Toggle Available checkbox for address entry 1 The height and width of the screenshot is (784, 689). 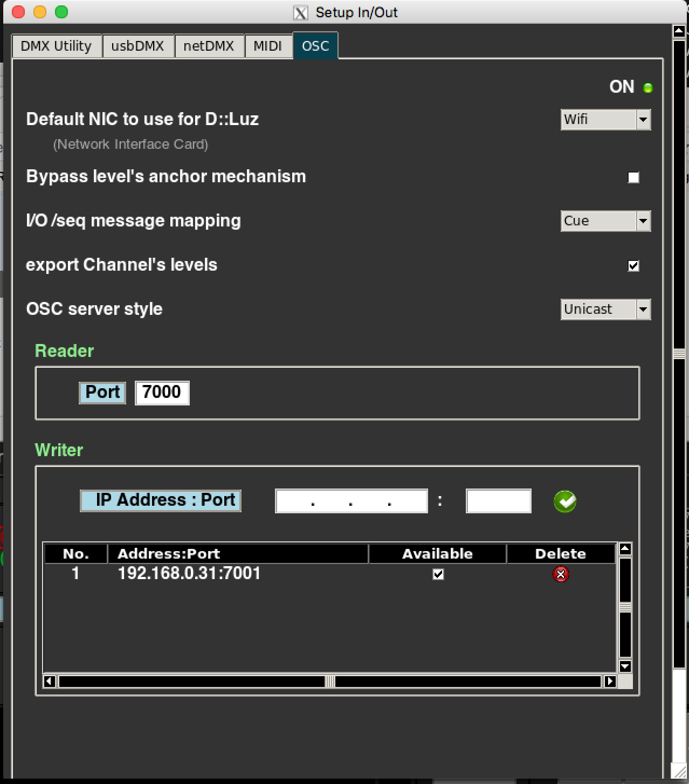click(438, 574)
